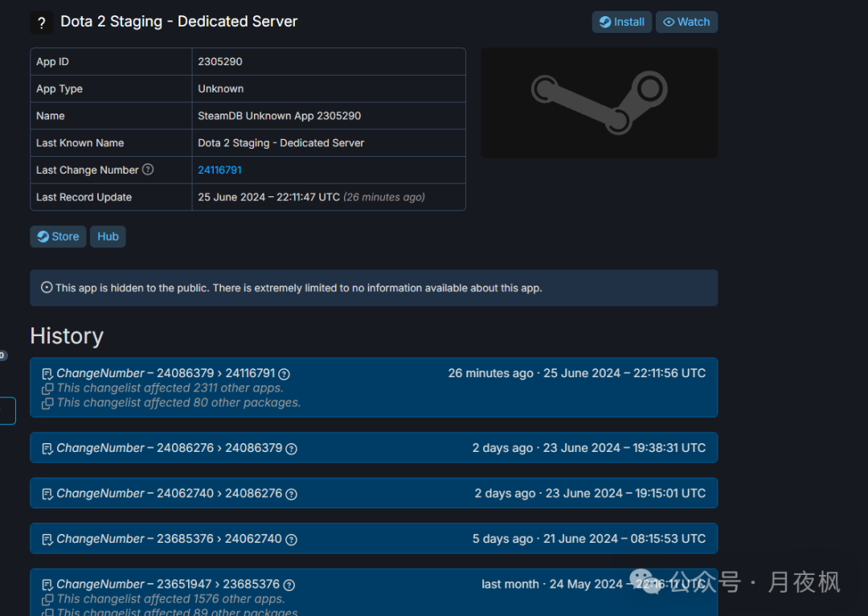Click the Steam icon inside Install button

(605, 23)
